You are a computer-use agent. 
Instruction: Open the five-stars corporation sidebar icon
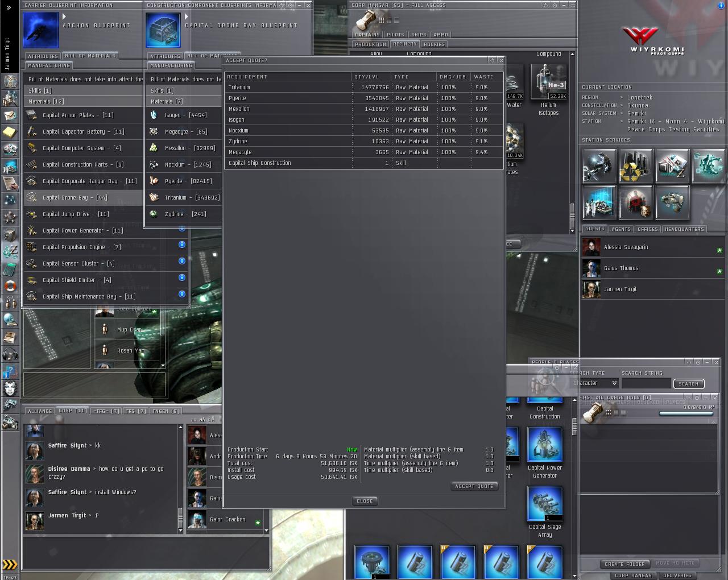pyautogui.click(x=10, y=217)
